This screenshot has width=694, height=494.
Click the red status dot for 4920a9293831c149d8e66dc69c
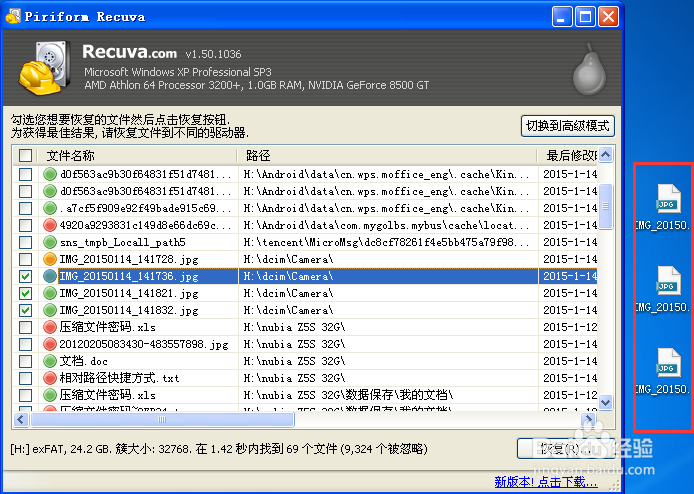tap(50, 225)
